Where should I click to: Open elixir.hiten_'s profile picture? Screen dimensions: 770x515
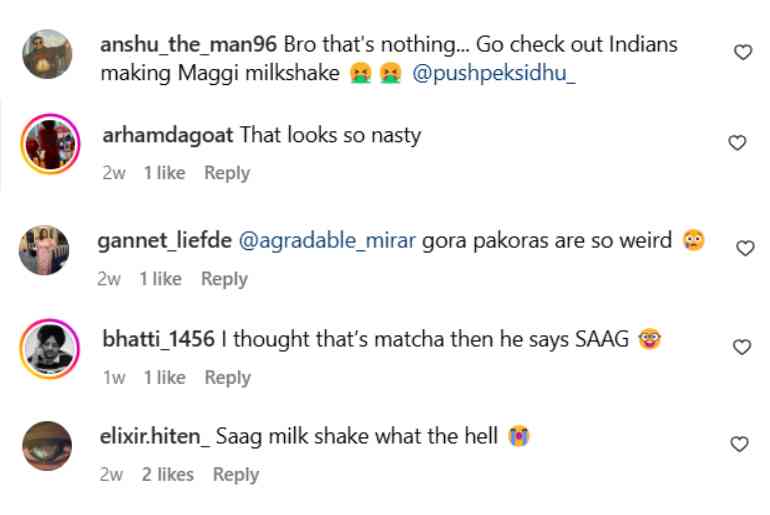(x=47, y=446)
